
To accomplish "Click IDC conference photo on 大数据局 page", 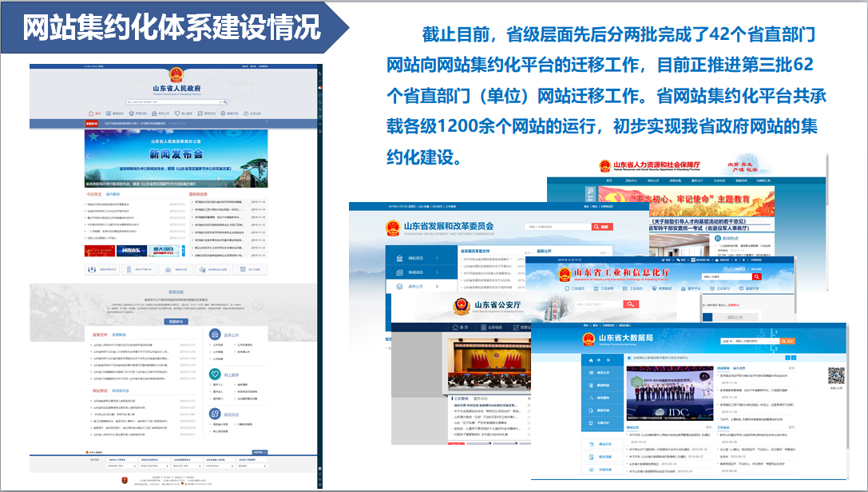I will (x=670, y=394).
